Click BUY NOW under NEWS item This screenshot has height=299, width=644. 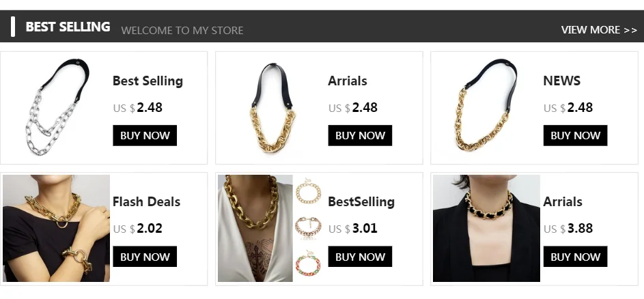pos(575,136)
